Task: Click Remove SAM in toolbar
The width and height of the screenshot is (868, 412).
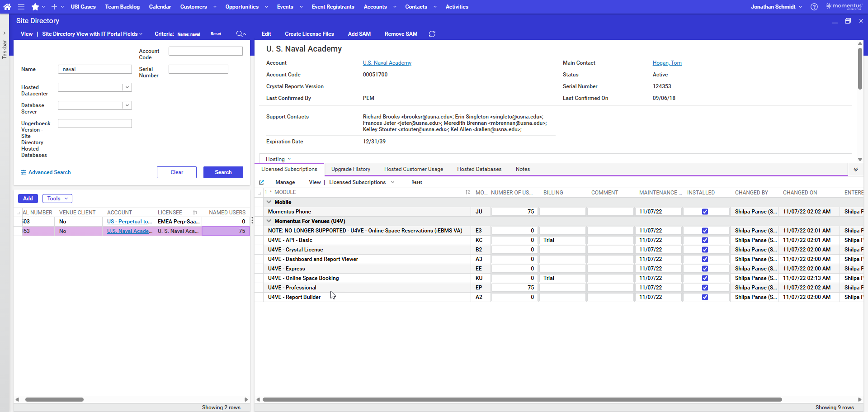Action: [401, 34]
